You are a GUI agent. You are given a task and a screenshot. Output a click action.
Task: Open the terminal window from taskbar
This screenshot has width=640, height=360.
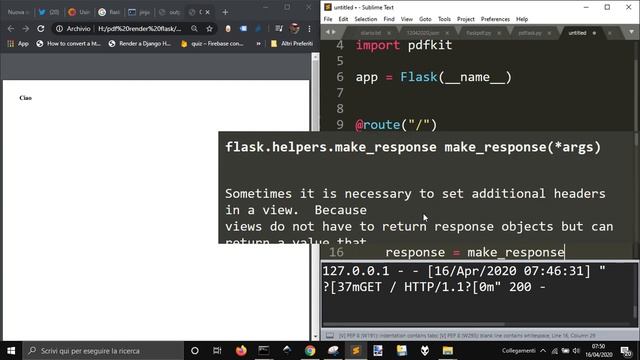click(264, 351)
